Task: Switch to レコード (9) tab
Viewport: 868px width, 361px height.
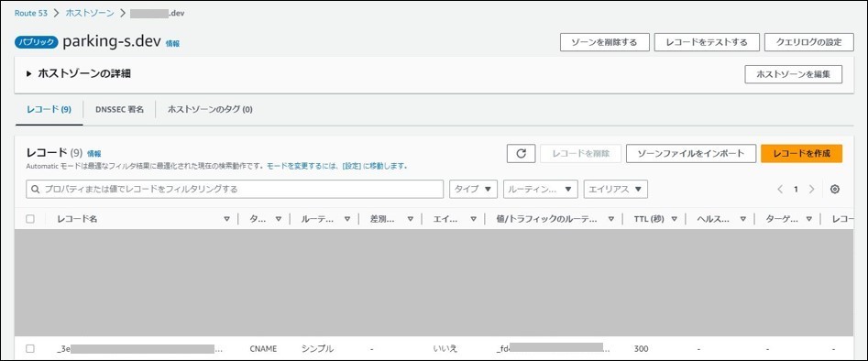Action: 49,110
